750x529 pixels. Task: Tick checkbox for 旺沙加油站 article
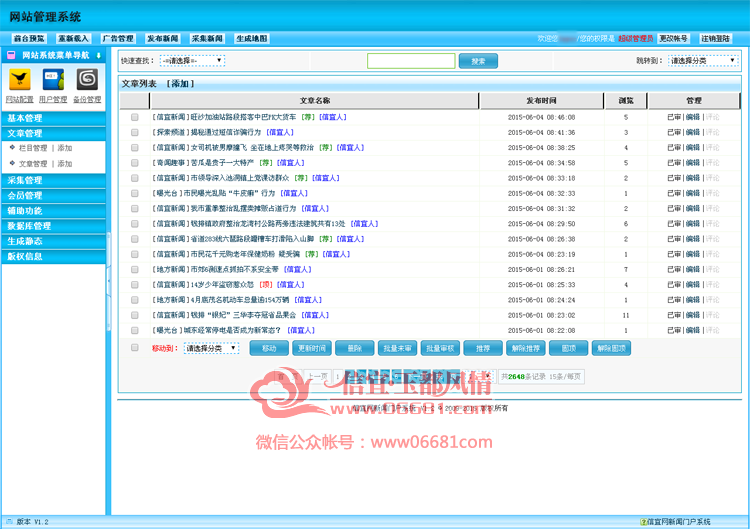pos(134,117)
